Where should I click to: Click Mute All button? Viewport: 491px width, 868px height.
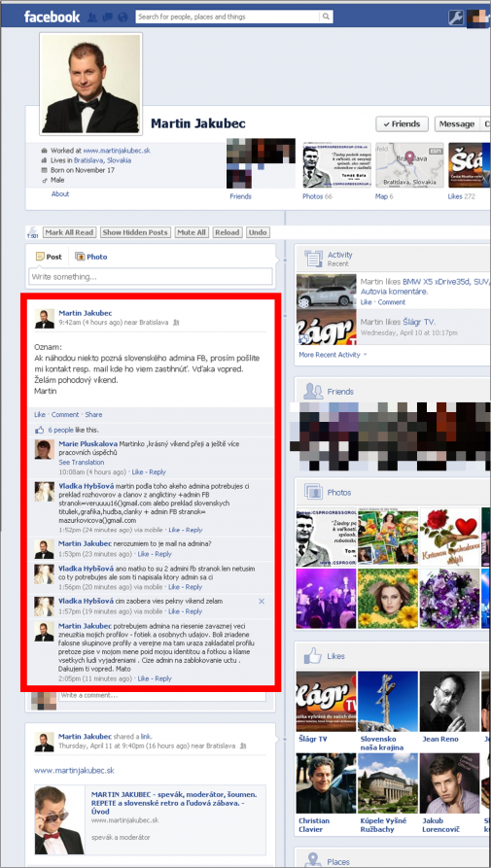(x=192, y=232)
